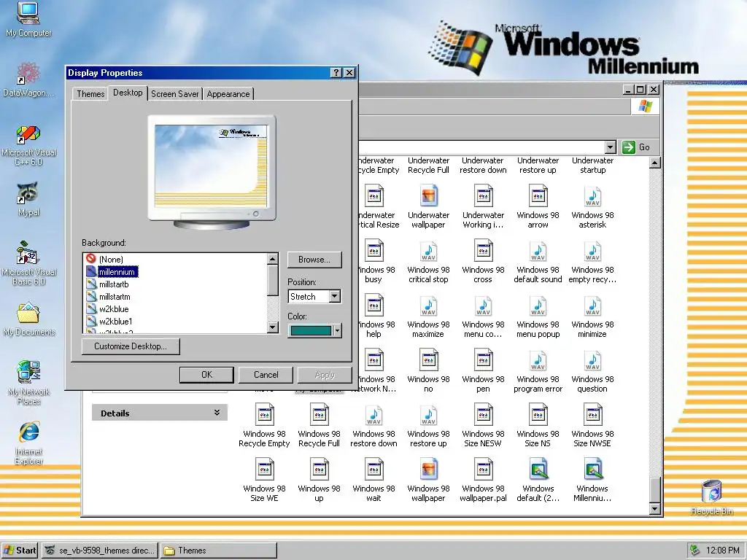Select Windows 98 default sound file
The image size is (747, 560).
click(538, 262)
